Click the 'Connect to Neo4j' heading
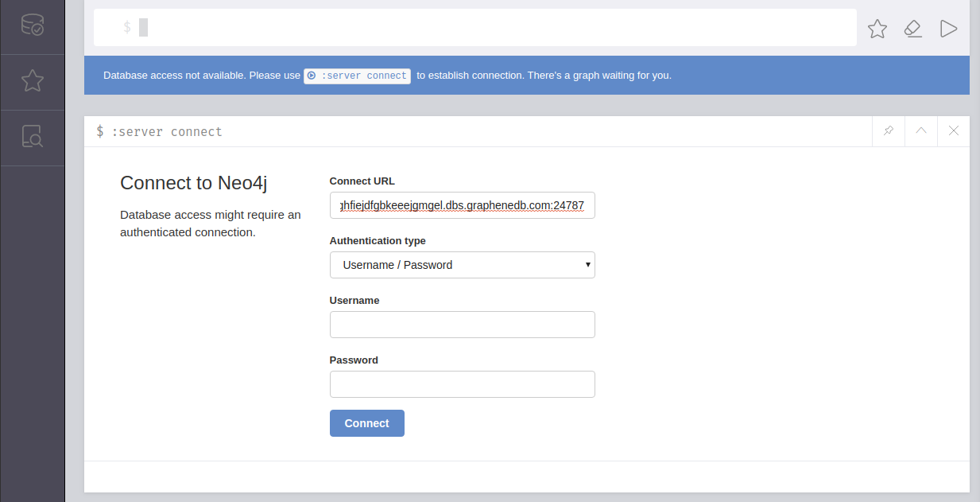Image resolution: width=980 pixels, height=502 pixels. (194, 183)
